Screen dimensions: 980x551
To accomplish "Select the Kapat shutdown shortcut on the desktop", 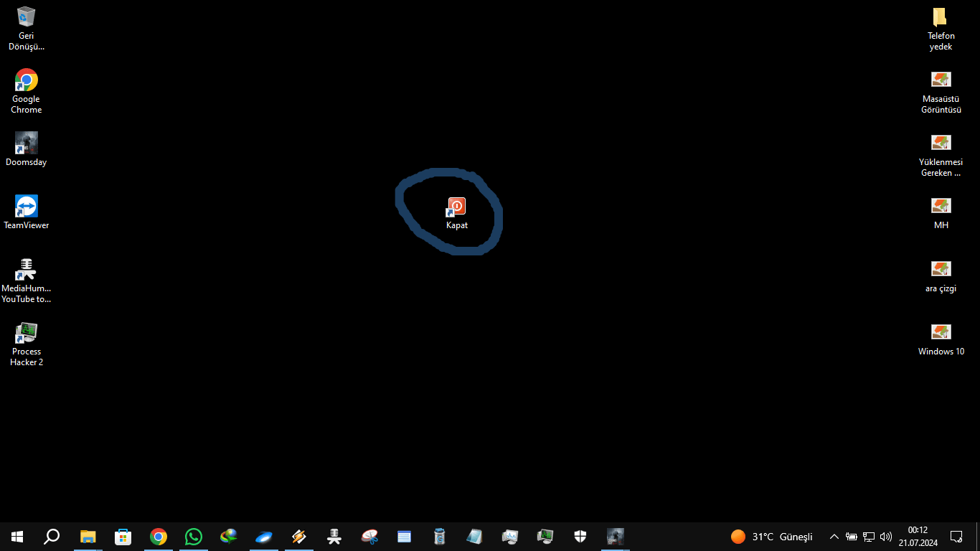I will pyautogui.click(x=457, y=213).
